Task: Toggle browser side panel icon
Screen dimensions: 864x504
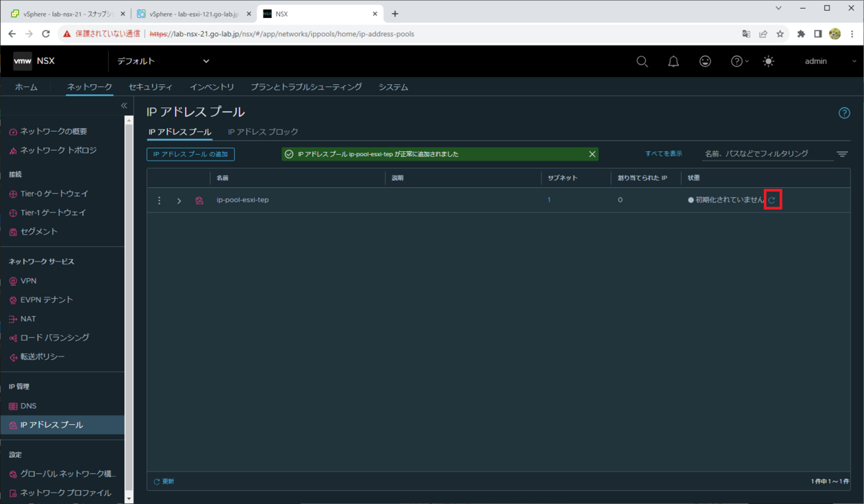Action: 818,34
